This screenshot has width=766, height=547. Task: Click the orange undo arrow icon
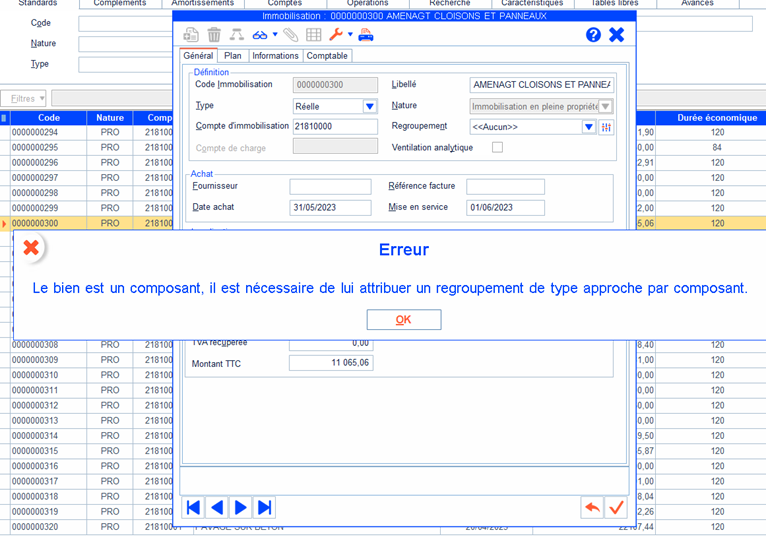tap(592, 507)
